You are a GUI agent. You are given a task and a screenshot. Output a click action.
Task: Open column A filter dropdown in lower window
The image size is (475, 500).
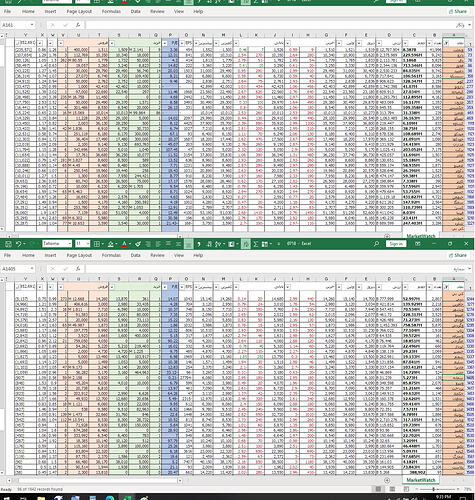point(447,287)
